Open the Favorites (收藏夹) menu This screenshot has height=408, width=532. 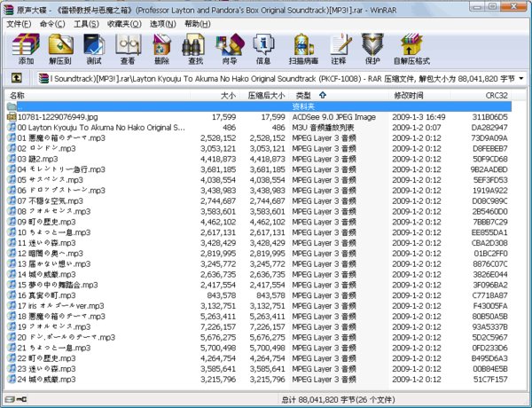124,24
